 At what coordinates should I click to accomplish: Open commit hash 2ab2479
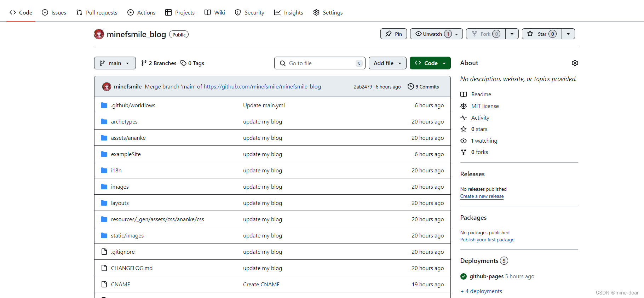click(x=363, y=87)
